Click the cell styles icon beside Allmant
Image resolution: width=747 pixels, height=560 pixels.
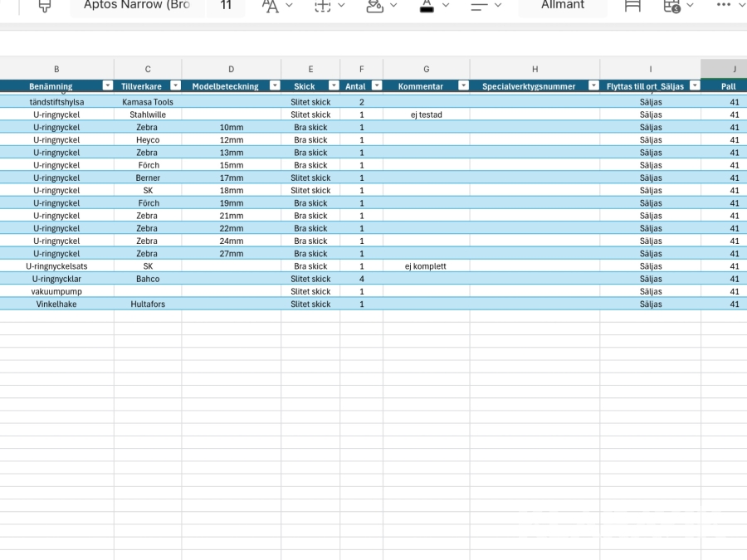(x=632, y=6)
